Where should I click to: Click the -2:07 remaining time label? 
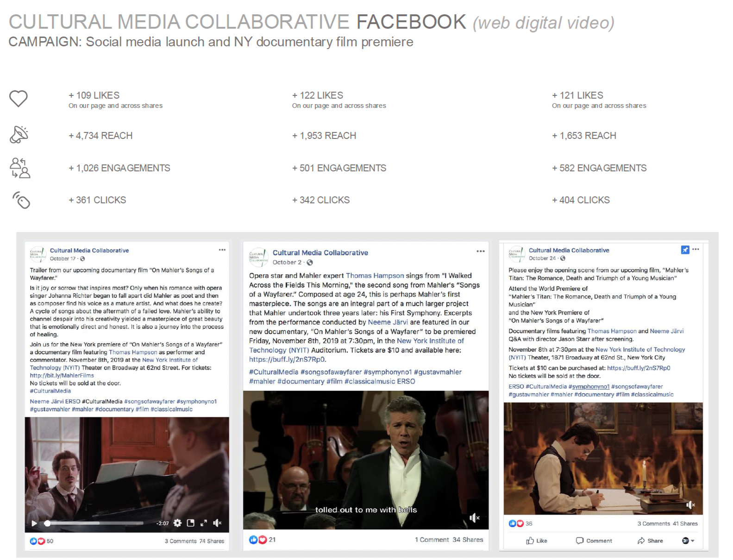point(163,523)
